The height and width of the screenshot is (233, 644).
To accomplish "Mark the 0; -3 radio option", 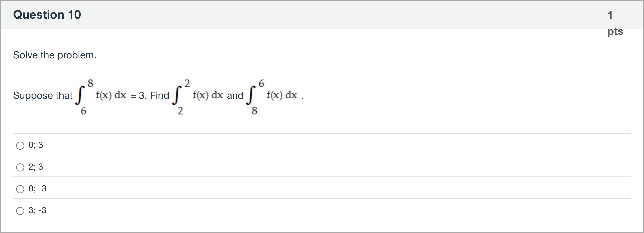I will click(x=20, y=189).
